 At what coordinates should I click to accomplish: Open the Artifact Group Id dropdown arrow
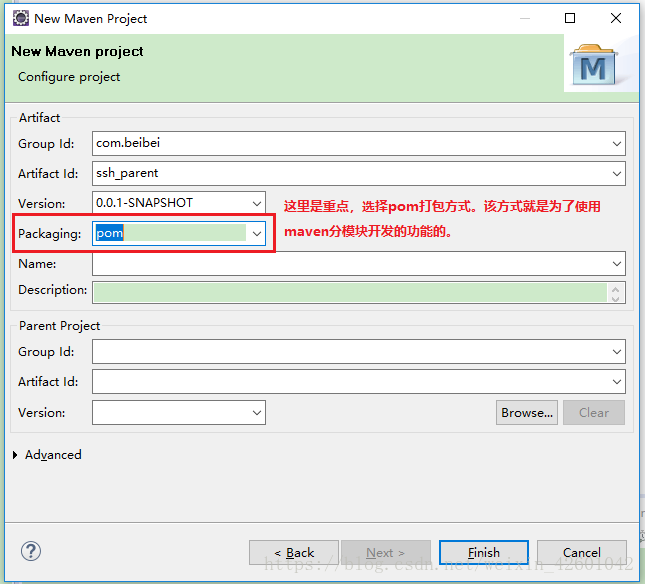(x=616, y=144)
